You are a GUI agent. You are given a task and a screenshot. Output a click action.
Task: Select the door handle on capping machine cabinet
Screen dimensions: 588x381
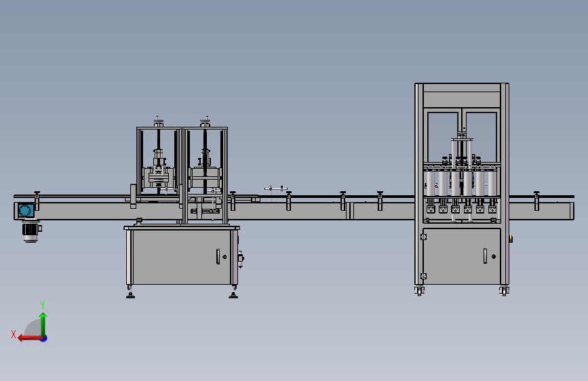click(218, 256)
